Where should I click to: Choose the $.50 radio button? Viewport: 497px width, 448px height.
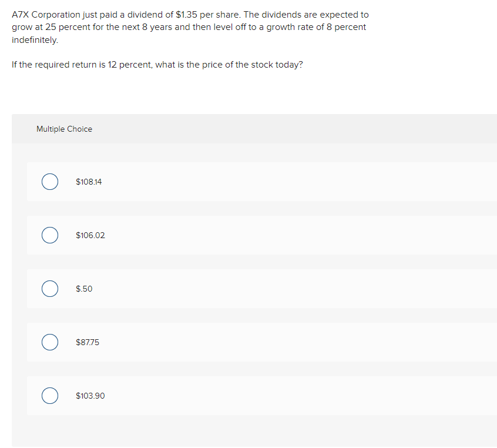(x=49, y=289)
